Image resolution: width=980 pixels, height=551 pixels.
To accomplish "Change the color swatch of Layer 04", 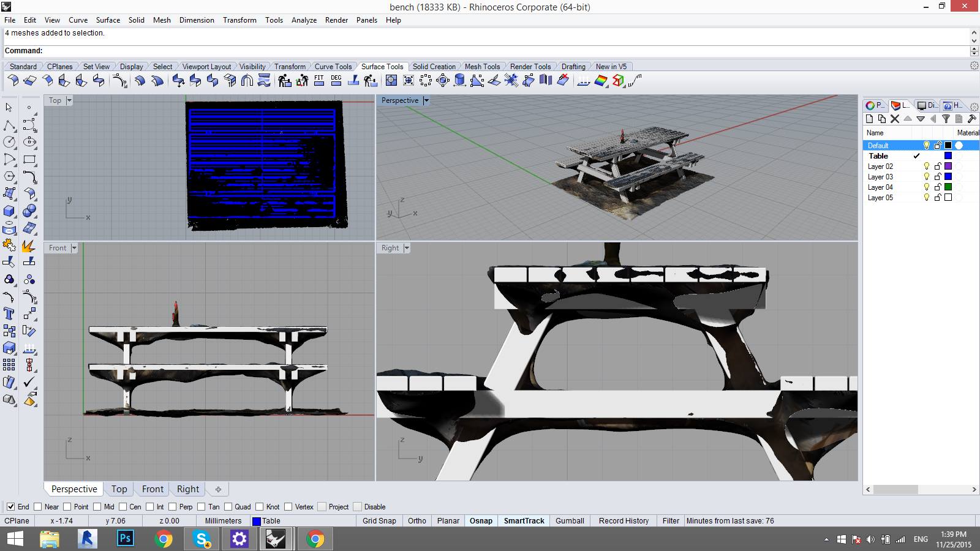I will point(948,187).
